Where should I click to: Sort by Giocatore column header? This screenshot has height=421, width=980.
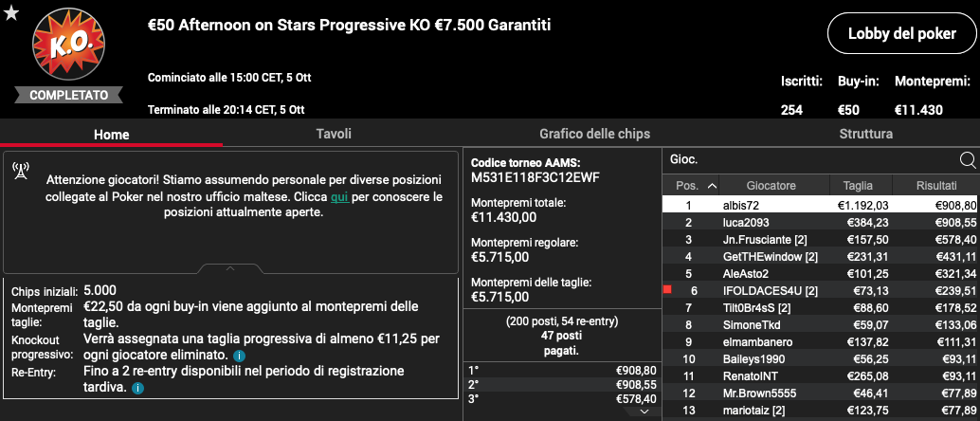coord(773,186)
